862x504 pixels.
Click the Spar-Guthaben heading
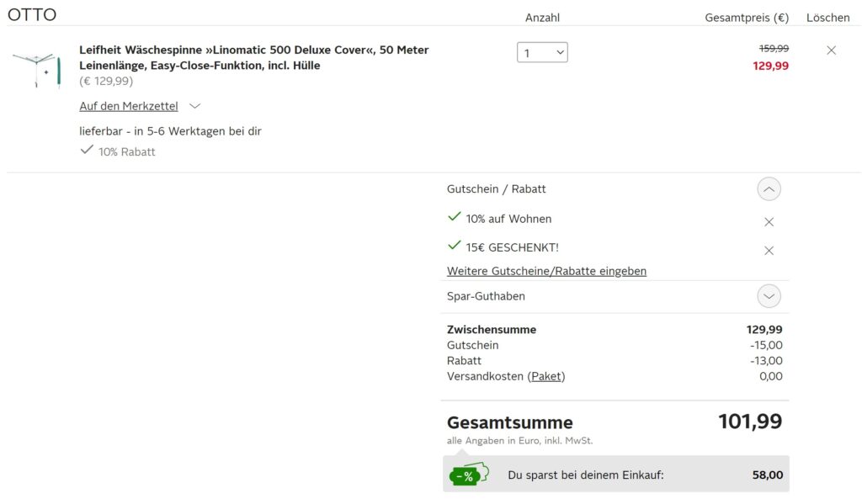[486, 296]
